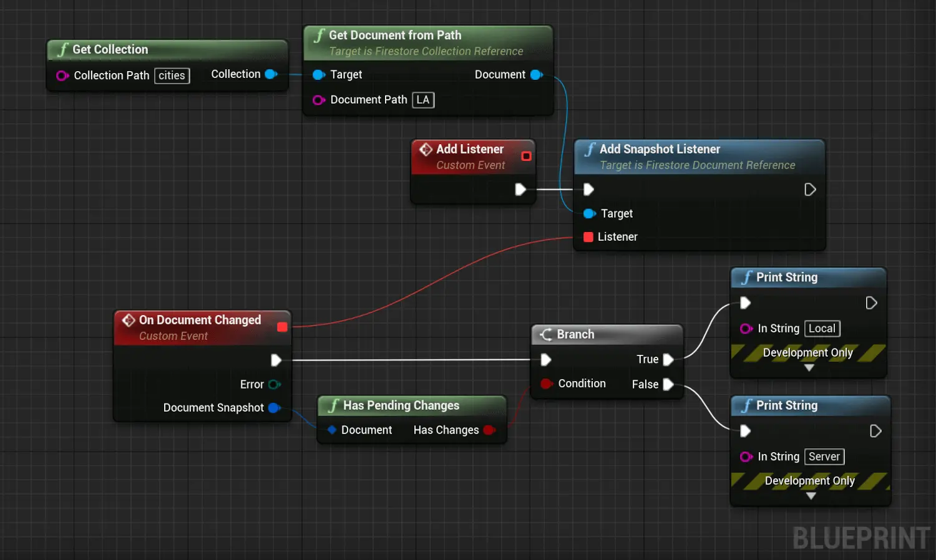Screen dimensions: 936x560
Task: Click the Collection Path input pin on Get Collection
Action: tap(62, 75)
